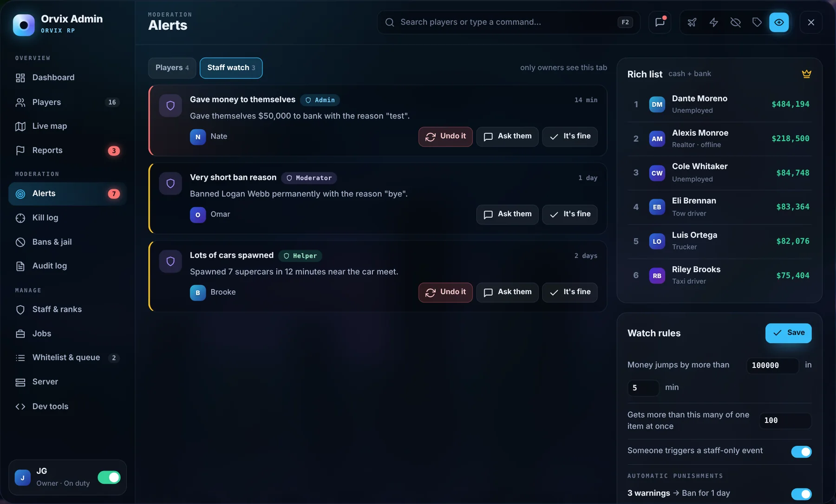The width and height of the screenshot is (836, 504).
Task: Click the money jump amount field
Action: [x=772, y=366]
